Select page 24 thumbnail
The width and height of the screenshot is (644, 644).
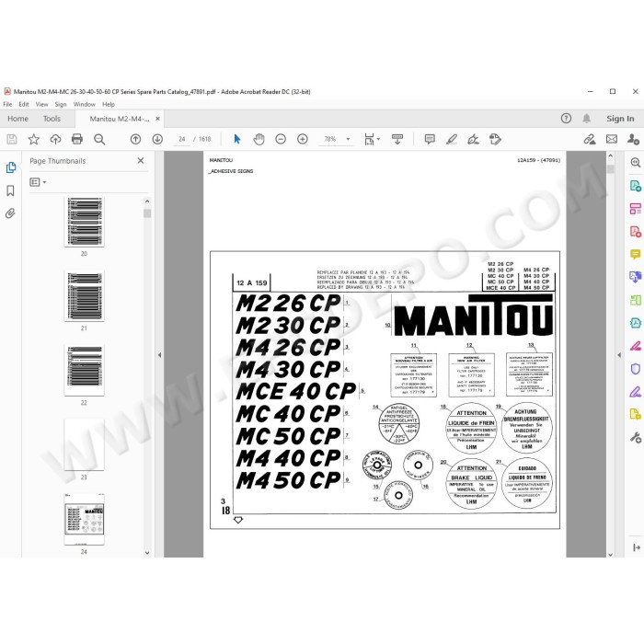[85, 519]
